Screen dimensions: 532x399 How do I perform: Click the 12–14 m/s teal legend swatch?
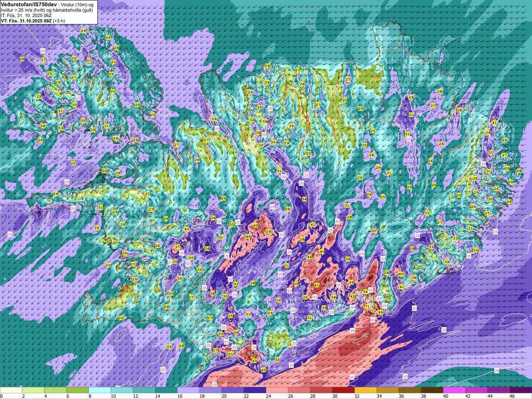[x=144, y=390]
